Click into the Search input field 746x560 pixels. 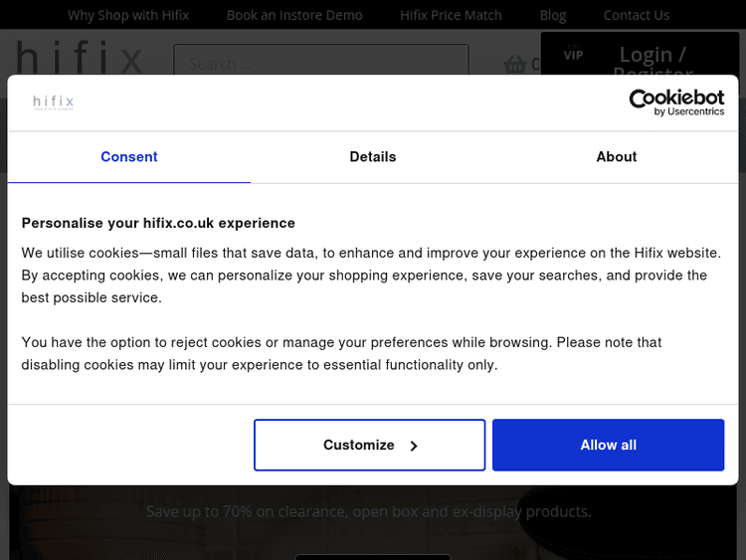(x=320, y=61)
